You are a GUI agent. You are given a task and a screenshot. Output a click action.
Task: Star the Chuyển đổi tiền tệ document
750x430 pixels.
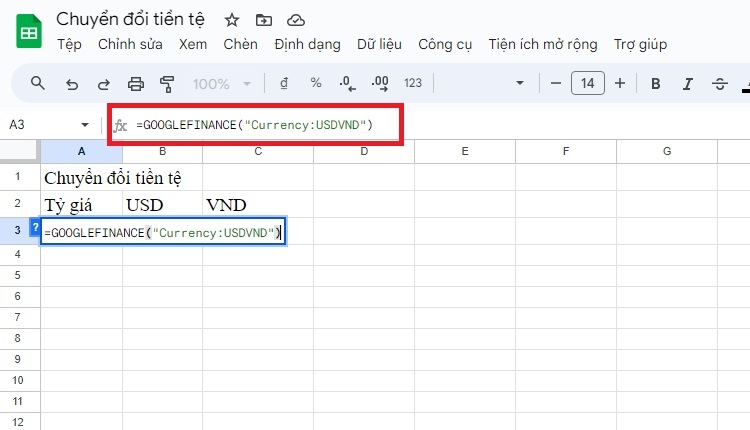tap(232, 20)
